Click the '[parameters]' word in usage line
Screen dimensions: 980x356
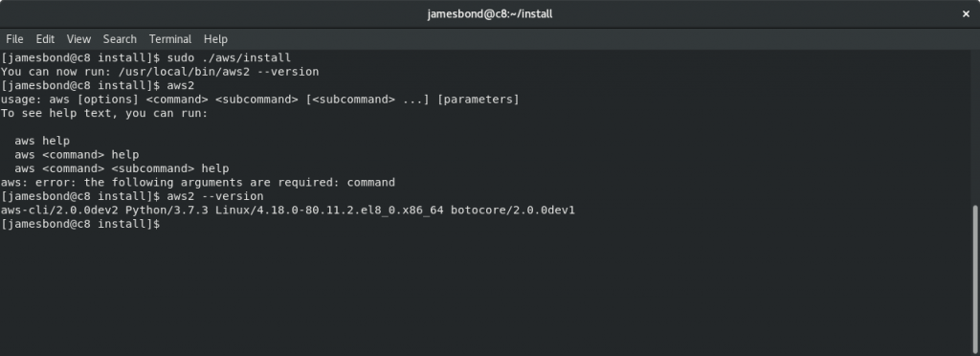point(479,100)
